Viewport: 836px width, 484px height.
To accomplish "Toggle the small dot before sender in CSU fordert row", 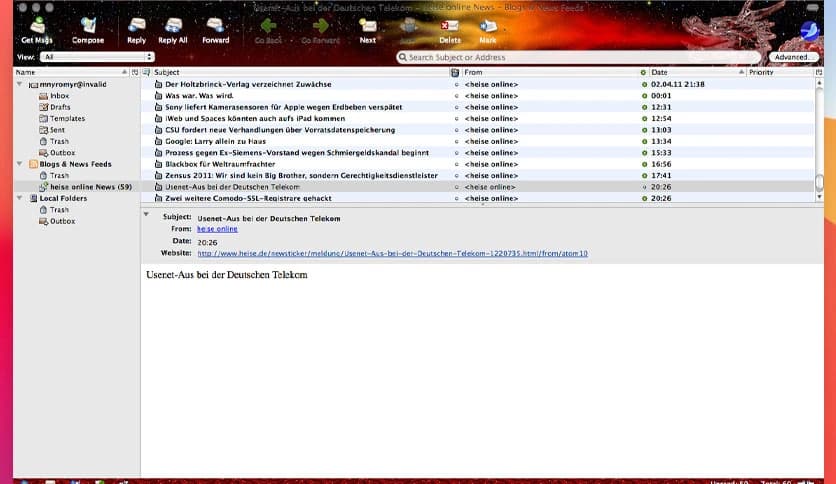I will coord(456,130).
